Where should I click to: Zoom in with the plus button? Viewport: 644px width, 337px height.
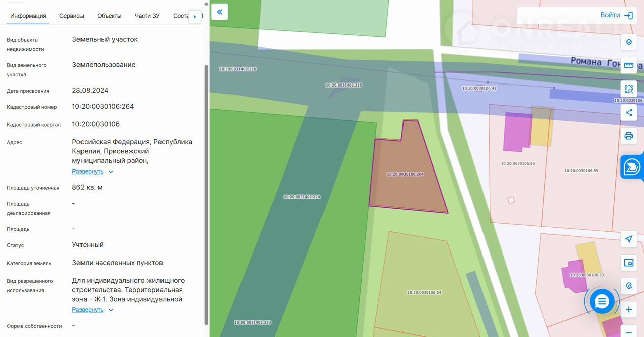click(x=628, y=309)
